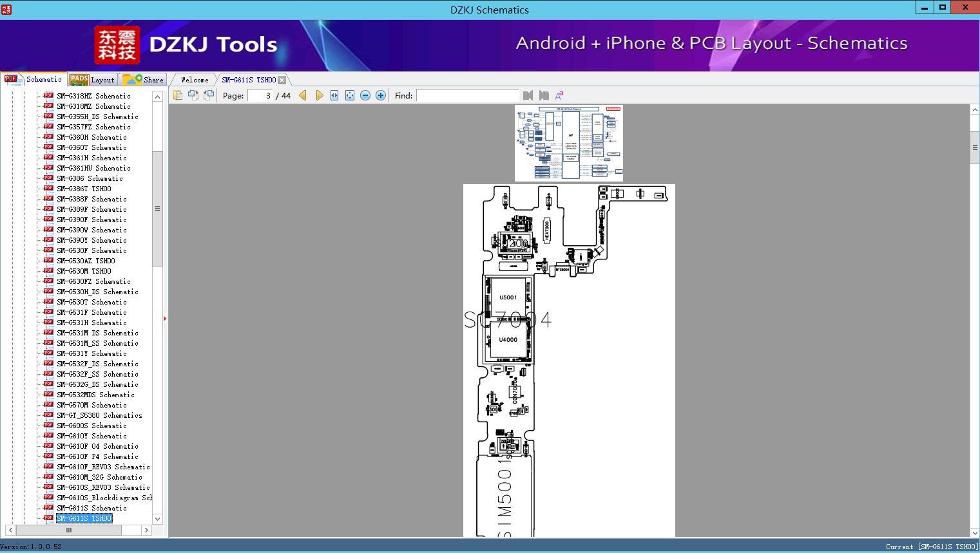Click the tree list down arrow
980x553 pixels.
pyautogui.click(x=157, y=519)
